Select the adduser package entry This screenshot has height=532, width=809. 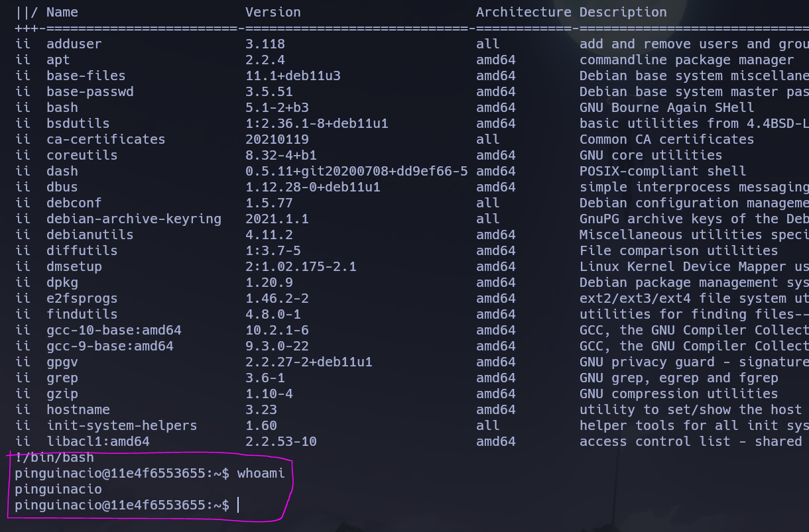[74, 44]
